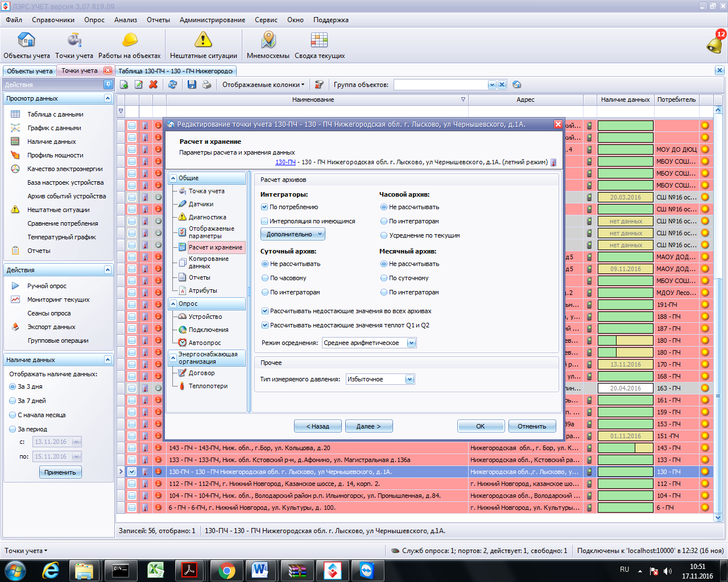Switch to the Объекты учета tab
Screen dimensions: 728x582
[30, 71]
